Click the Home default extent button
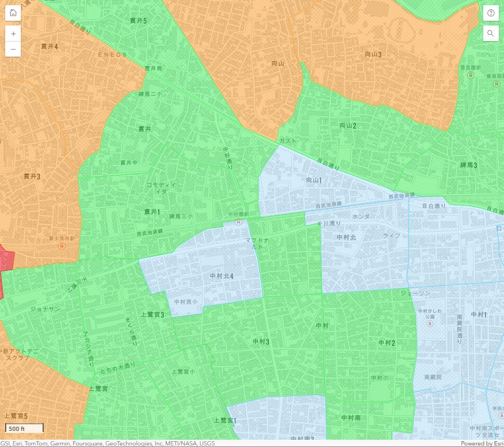Viewport: 504px width, 447px height. tap(13, 13)
